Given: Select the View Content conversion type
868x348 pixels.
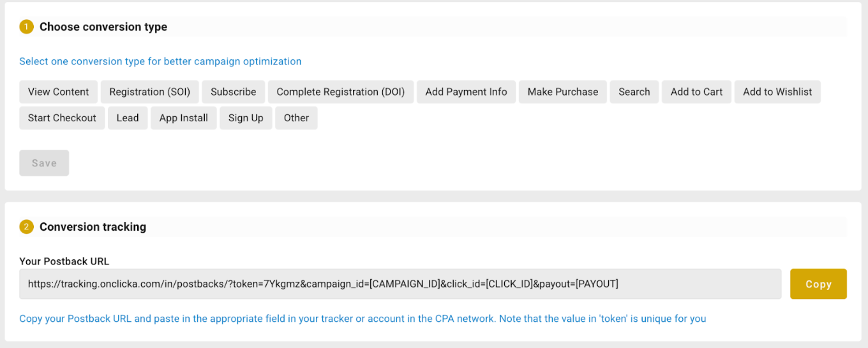Looking at the screenshot, I should [59, 92].
